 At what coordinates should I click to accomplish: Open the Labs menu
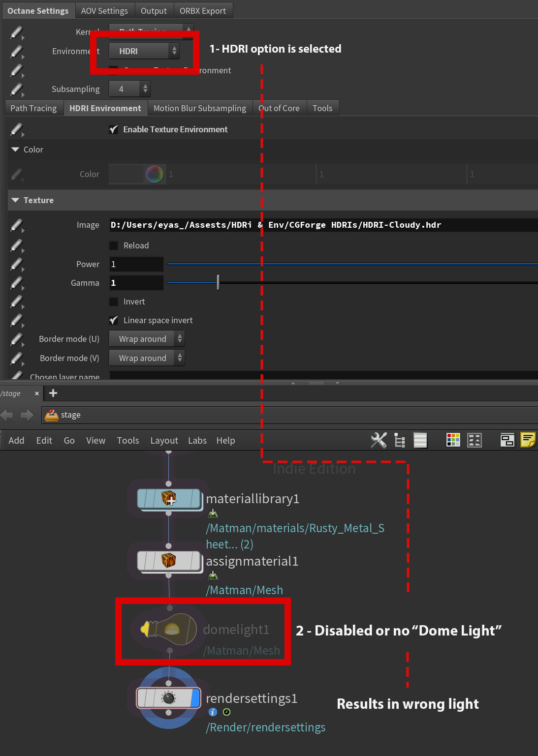[x=197, y=441]
